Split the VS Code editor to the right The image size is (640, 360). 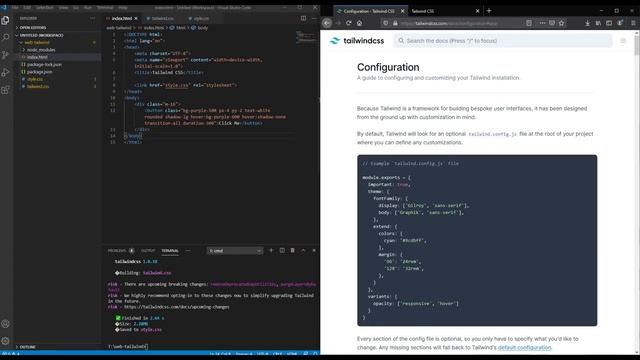pyautogui.click(x=303, y=18)
